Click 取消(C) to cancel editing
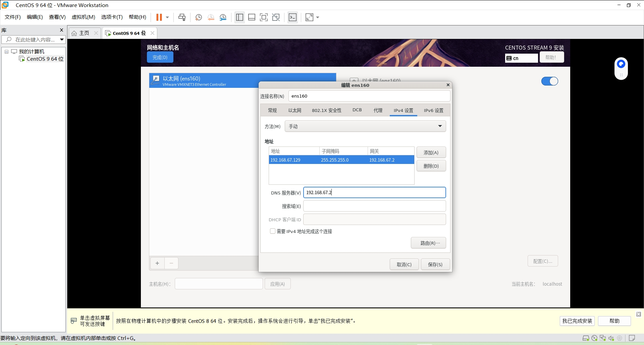Image resolution: width=644 pixels, height=345 pixels. pos(404,265)
